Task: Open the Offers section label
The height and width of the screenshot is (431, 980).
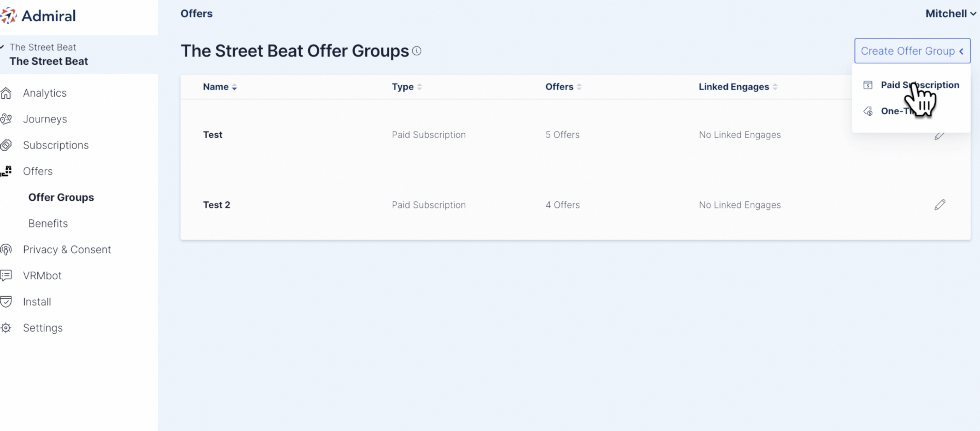Action: click(38, 171)
